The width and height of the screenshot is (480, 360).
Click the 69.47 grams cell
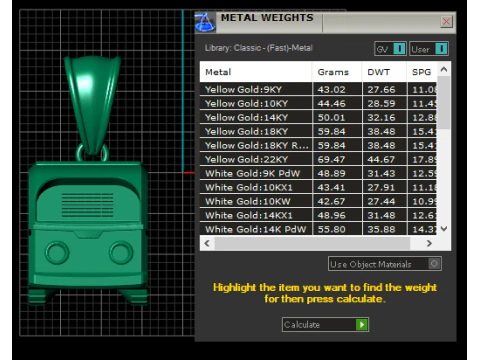click(x=337, y=159)
